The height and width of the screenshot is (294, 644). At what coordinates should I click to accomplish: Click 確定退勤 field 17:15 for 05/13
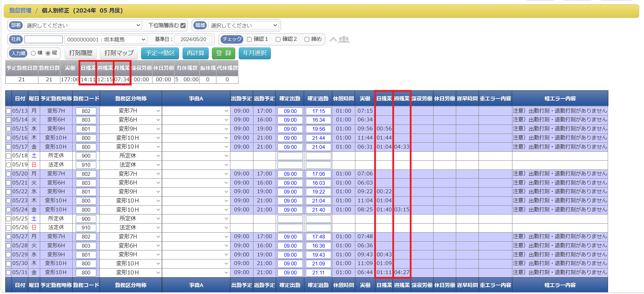tap(318, 111)
